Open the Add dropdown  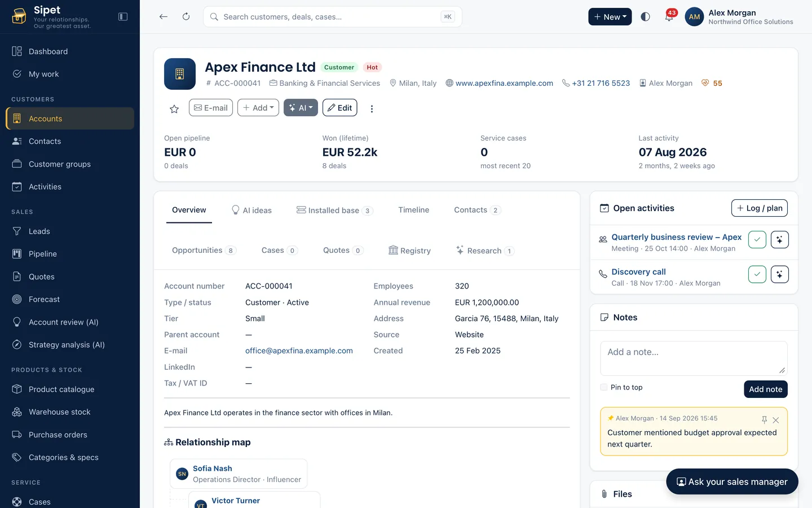[x=258, y=108]
